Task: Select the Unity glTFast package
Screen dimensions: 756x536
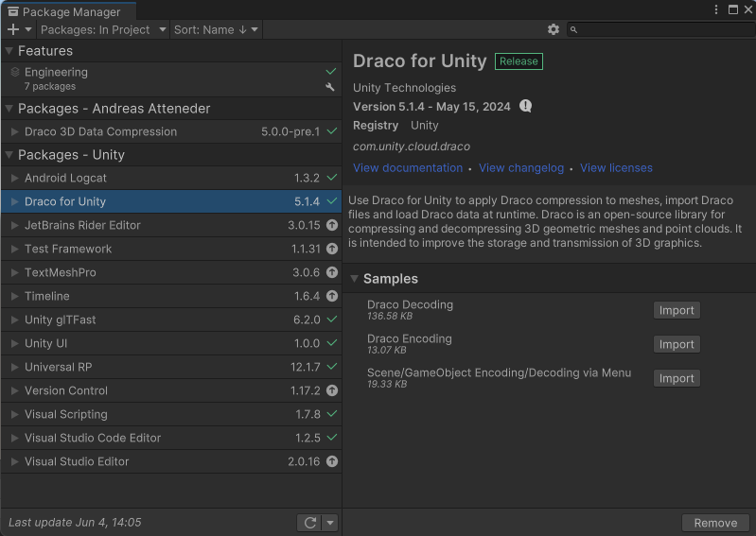Action: pos(171,320)
